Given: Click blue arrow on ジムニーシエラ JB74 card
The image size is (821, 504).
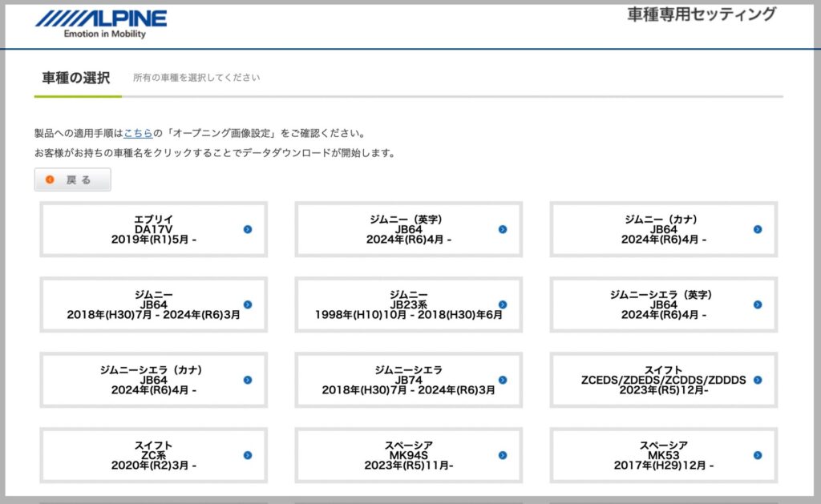Looking at the screenshot, I should (503, 380).
